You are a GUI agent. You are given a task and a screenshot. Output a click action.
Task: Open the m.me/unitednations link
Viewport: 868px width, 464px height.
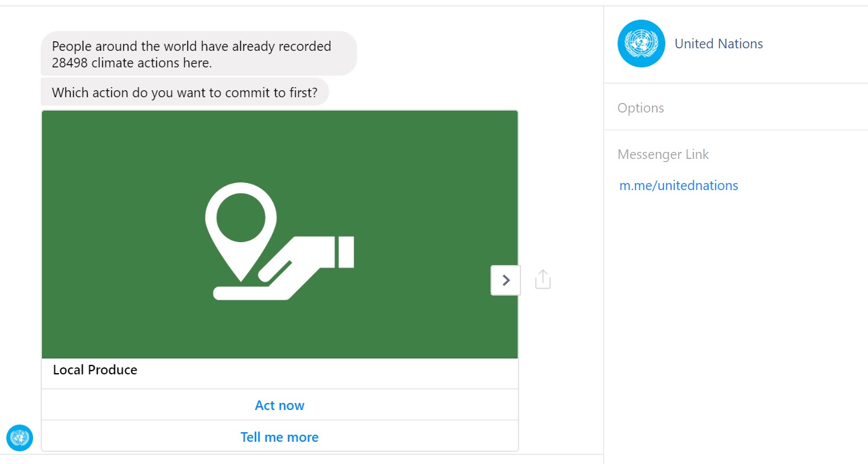tap(679, 186)
